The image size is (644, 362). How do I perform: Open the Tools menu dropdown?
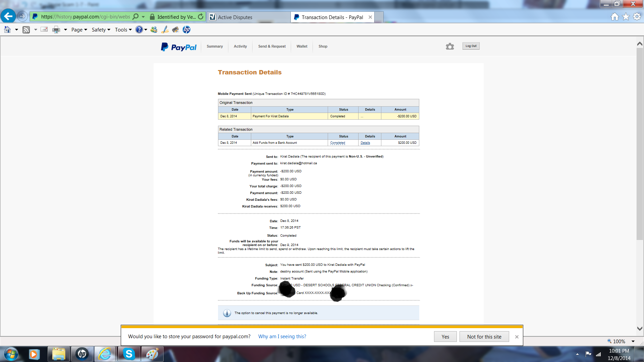[x=123, y=30]
